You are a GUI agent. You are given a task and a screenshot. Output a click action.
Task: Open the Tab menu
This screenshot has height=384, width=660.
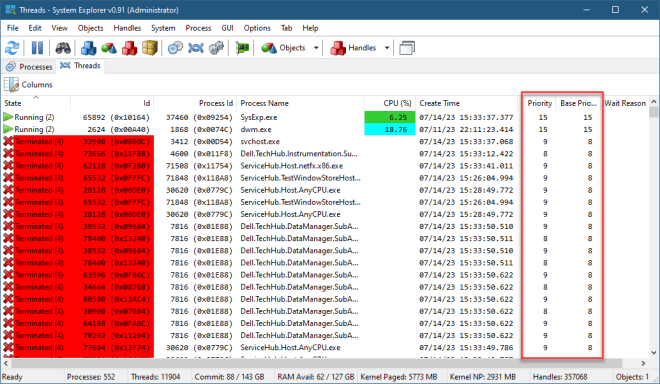[286, 28]
